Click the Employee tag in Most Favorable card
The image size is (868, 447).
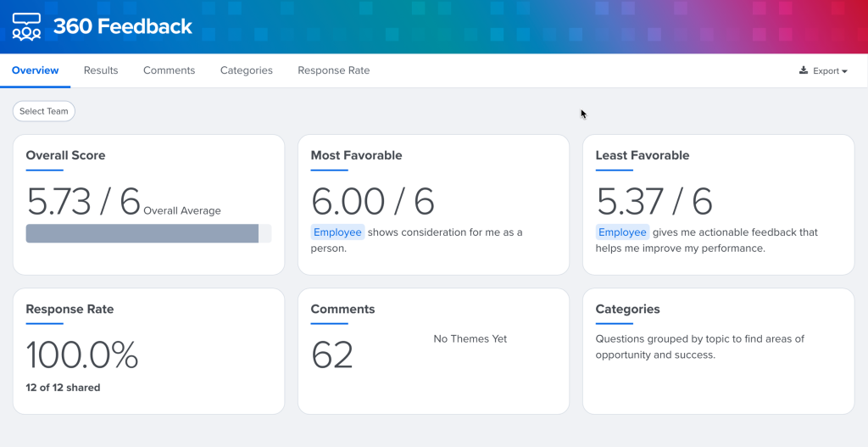337,232
